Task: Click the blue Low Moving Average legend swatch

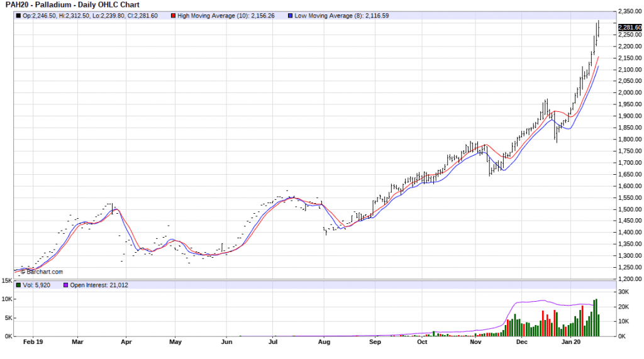Action: pos(289,16)
